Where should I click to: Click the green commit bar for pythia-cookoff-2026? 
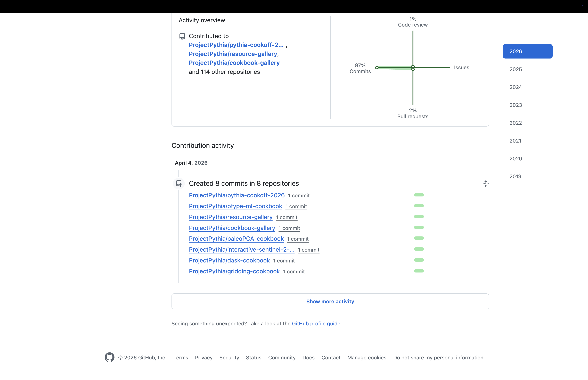419,195
